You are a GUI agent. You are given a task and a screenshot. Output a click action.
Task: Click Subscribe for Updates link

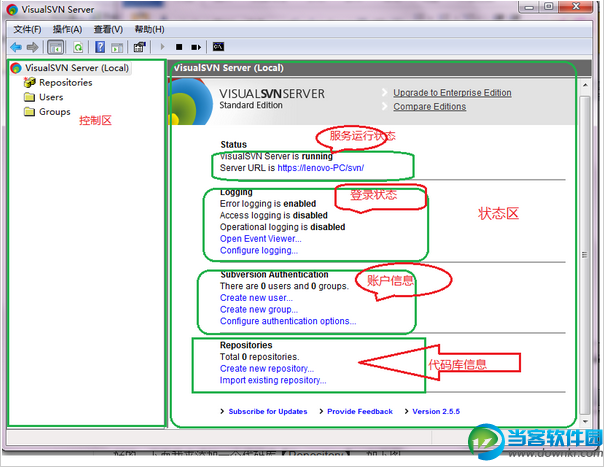tap(268, 412)
